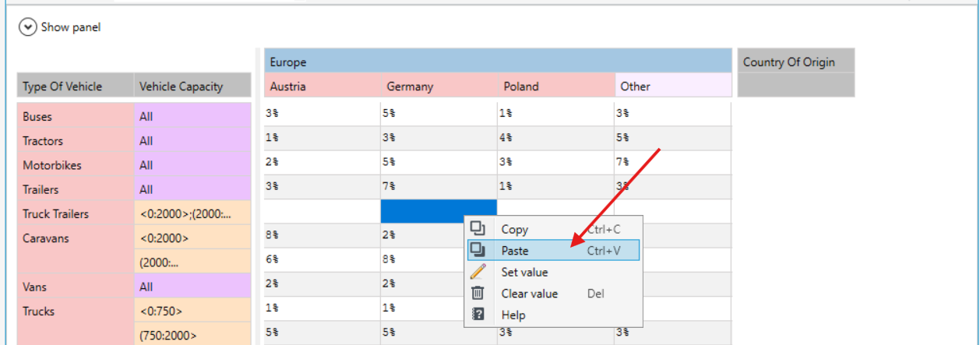
Task: Click the Trucks <0:750> Austria 1% cell
Action: (x=322, y=308)
